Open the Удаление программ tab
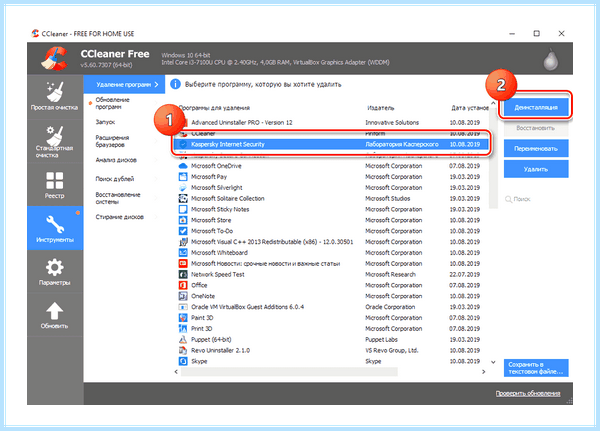Screen dimensions: 600x431 124,84
